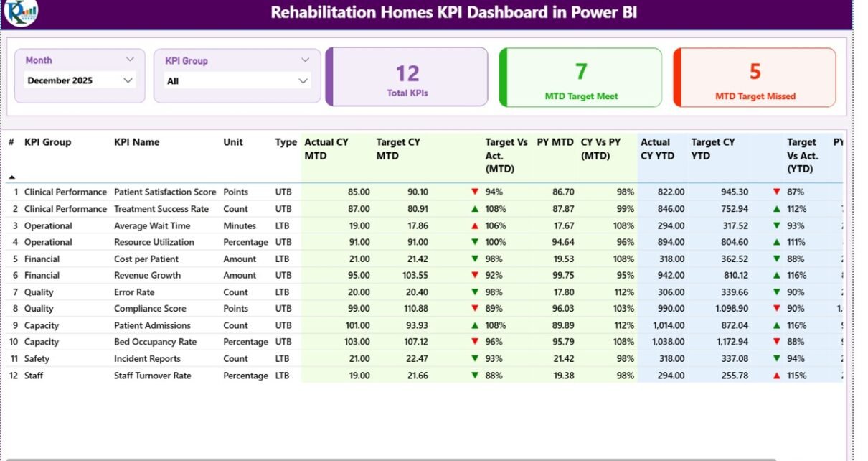Click the red YTD up arrow for Staff Turnover Rate
The image size is (868, 461).
click(776, 376)
